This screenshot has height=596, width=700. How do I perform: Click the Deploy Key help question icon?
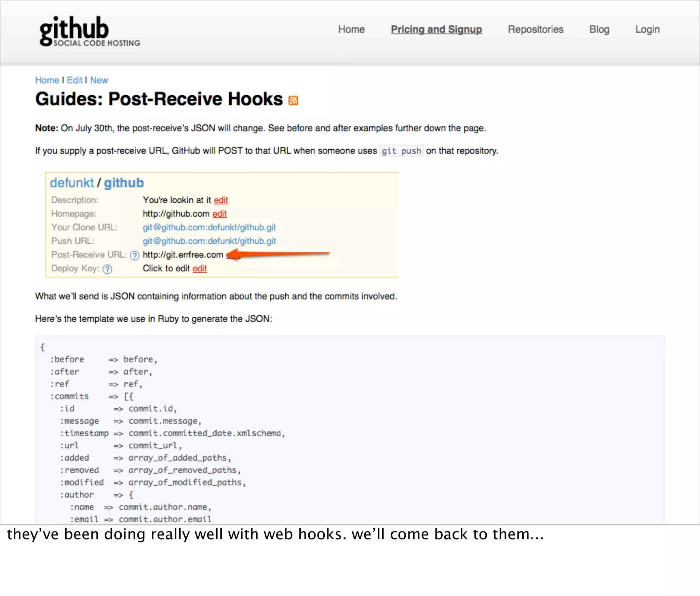coord(107,269)
